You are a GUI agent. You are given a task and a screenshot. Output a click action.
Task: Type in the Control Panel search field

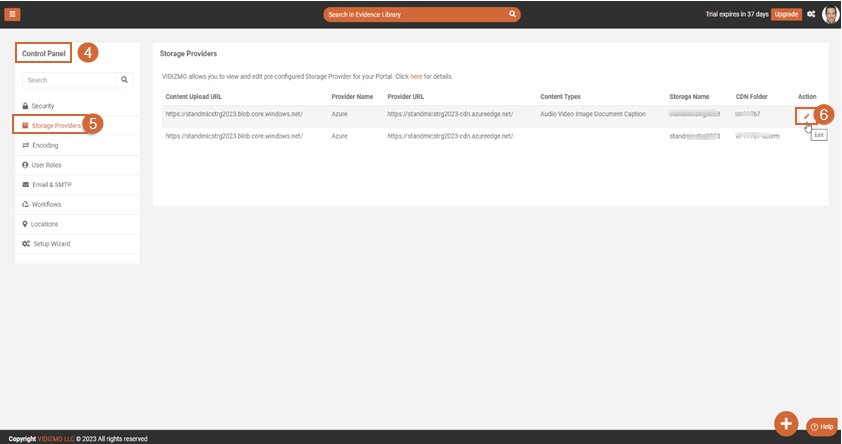(x=69, y=80)
